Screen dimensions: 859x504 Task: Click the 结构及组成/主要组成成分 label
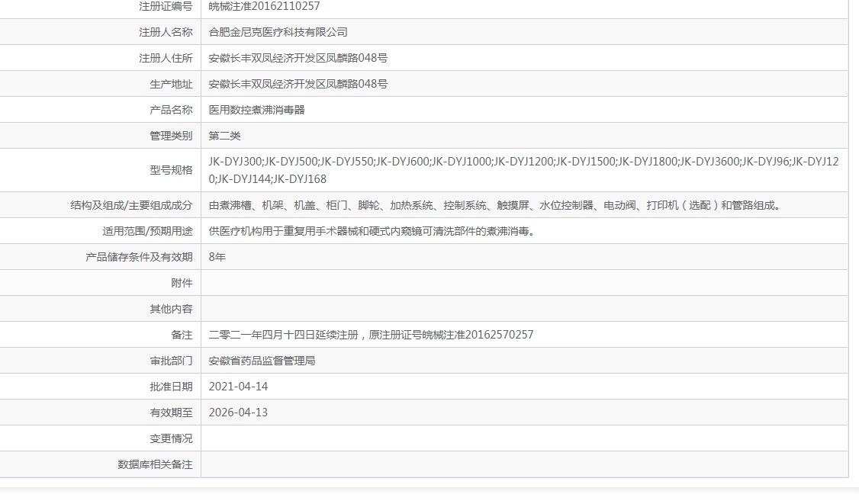point(131,205)
